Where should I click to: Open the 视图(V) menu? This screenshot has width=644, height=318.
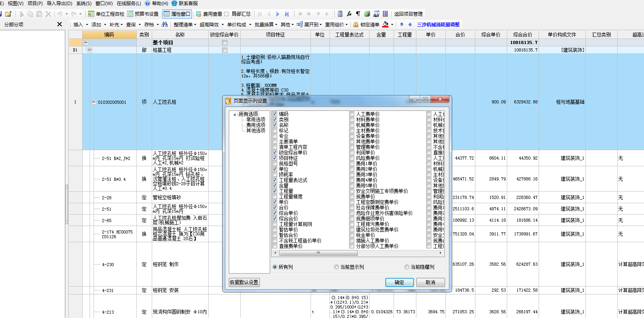pos(16,3)
